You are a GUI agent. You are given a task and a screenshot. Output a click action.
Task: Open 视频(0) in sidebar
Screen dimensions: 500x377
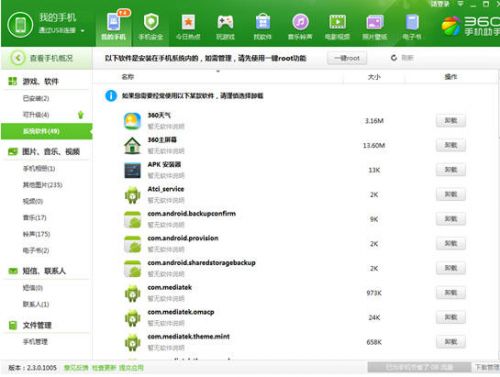[33, 201]
